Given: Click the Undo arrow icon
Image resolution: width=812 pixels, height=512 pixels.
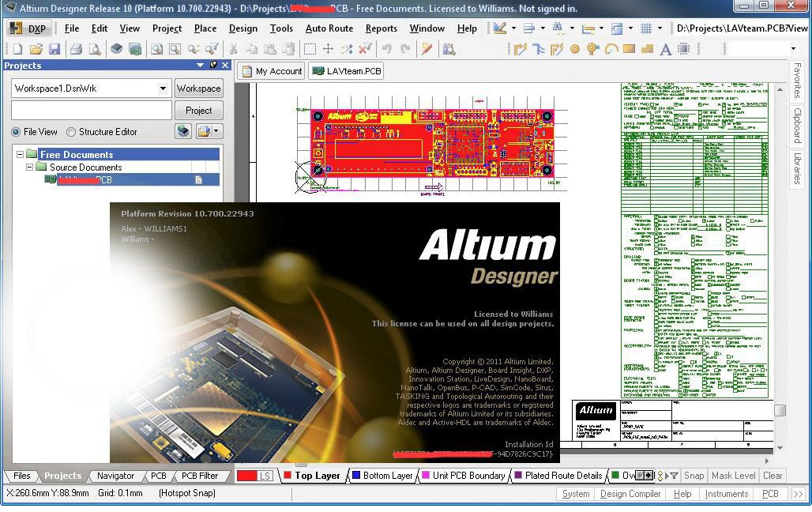Looking at the screenshot, I should tap(387, 49).
